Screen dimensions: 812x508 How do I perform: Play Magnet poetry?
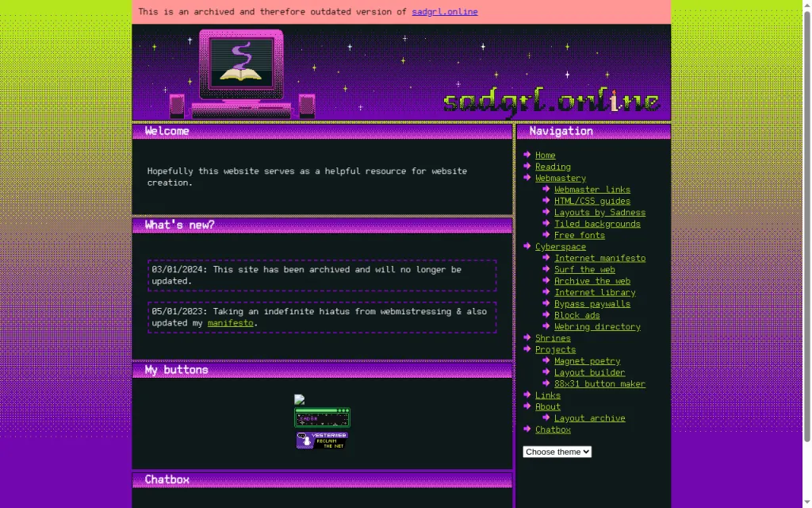[x=588, y=361]
